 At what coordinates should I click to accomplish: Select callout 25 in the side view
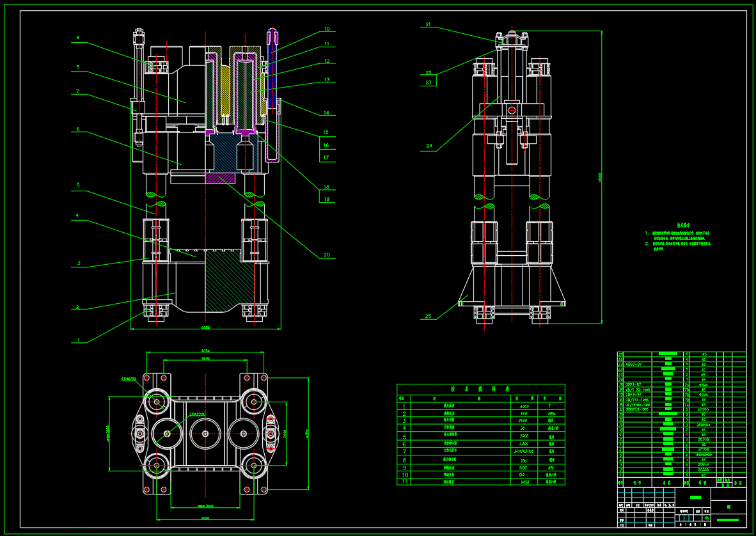pyautogui.click(x=428, y=316)
